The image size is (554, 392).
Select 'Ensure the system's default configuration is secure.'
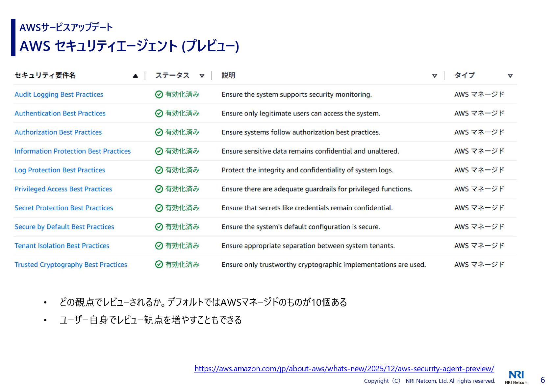pos(301,227)
